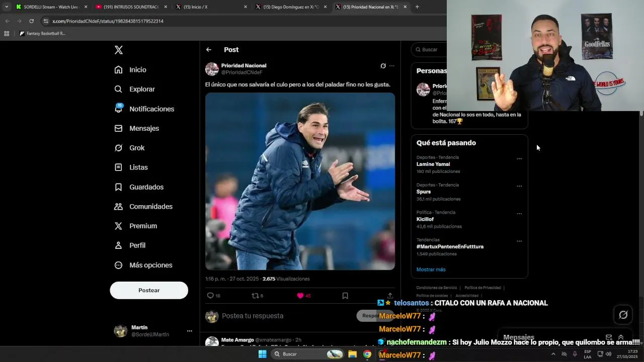Screen dimensions: 644x362
Task: Click the repost icon with 6 reposts
Action: pos(255,296)
